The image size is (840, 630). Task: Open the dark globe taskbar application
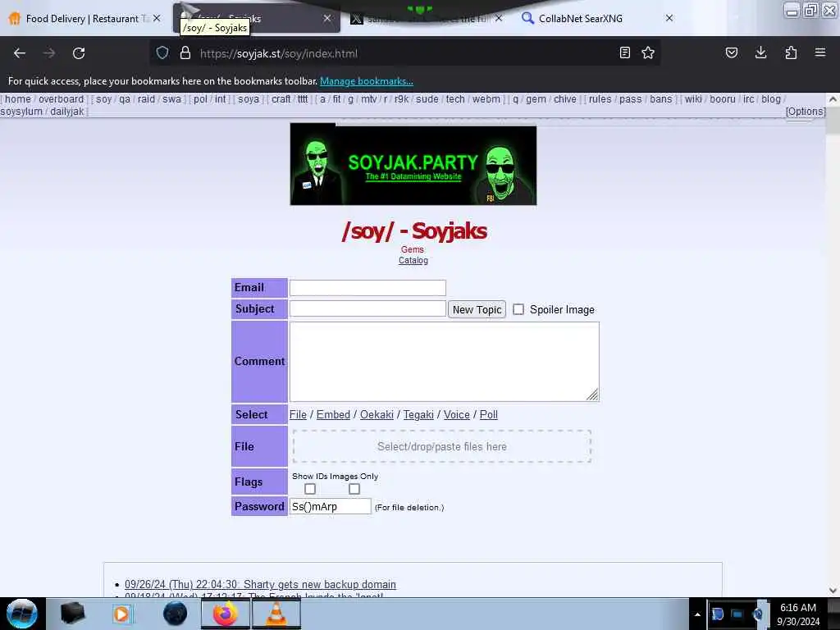point(176,614)
